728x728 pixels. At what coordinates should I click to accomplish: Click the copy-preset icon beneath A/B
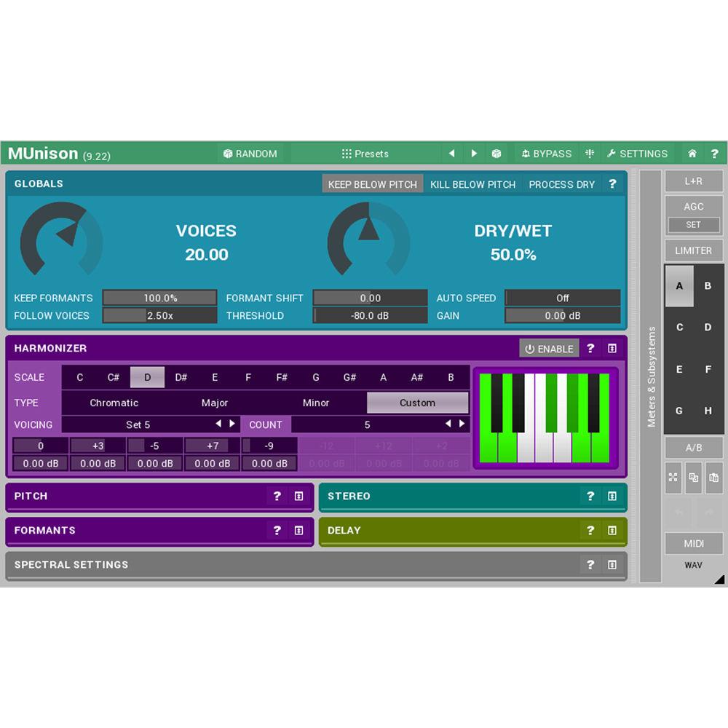[693, 478]
